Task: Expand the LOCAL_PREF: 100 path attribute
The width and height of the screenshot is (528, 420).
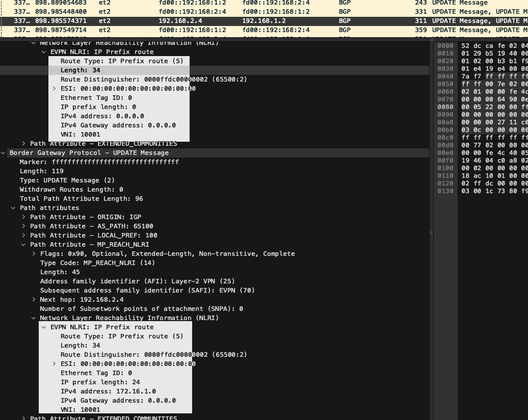Action: [24, 235]
